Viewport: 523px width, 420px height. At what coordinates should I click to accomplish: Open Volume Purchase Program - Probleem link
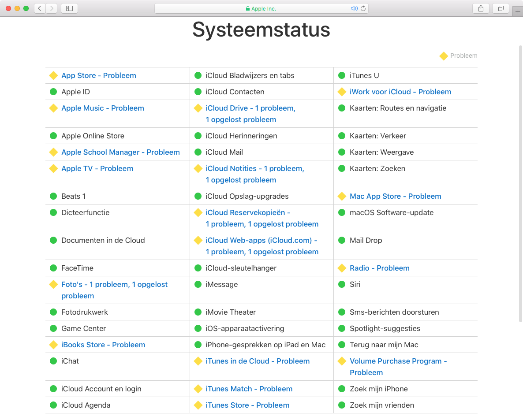[398, 361]
